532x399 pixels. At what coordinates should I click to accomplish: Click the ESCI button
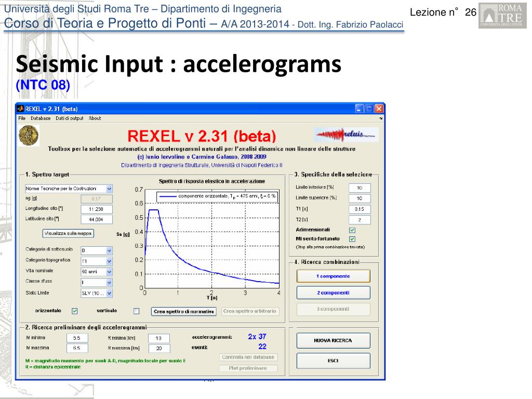point(333,361)
